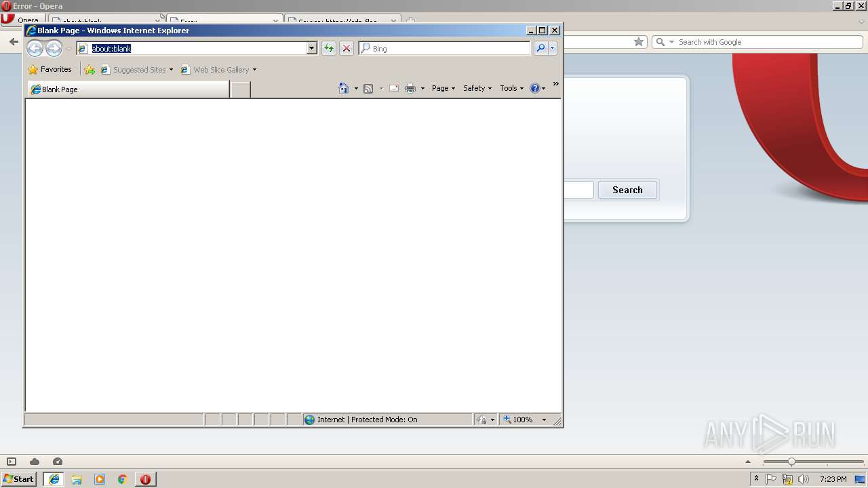The height and width of the screenshot is (488, 868).
Task: Expand the Home button dropdown arrow
Action: coord(356,88)
